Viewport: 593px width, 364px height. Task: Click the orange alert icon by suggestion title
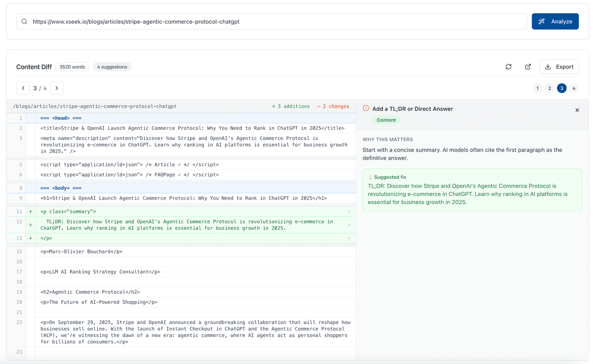(x=366, y=108)
